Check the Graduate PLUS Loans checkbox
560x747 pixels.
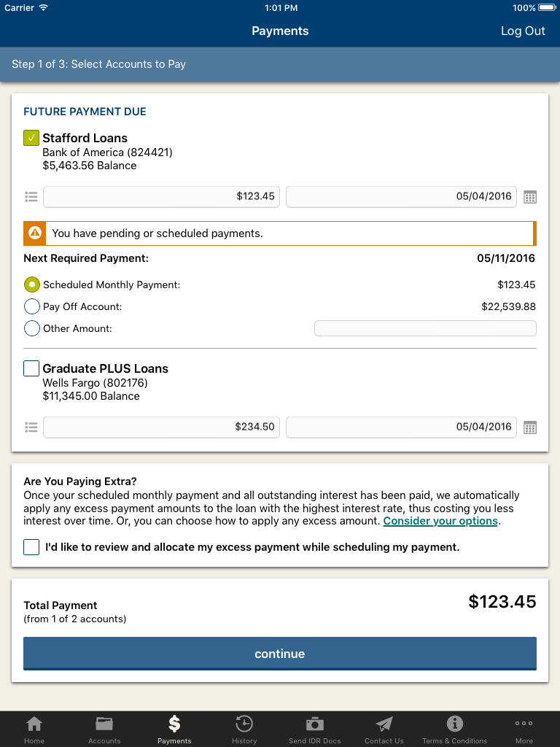31,368
